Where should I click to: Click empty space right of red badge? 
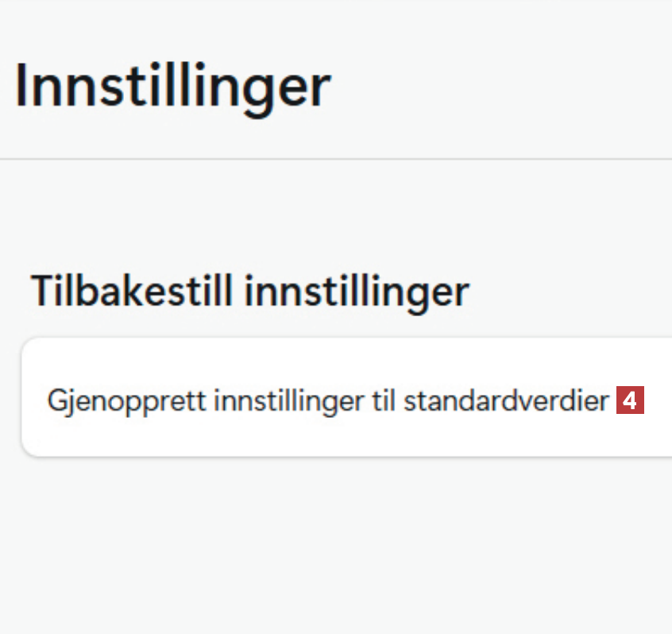656,400
